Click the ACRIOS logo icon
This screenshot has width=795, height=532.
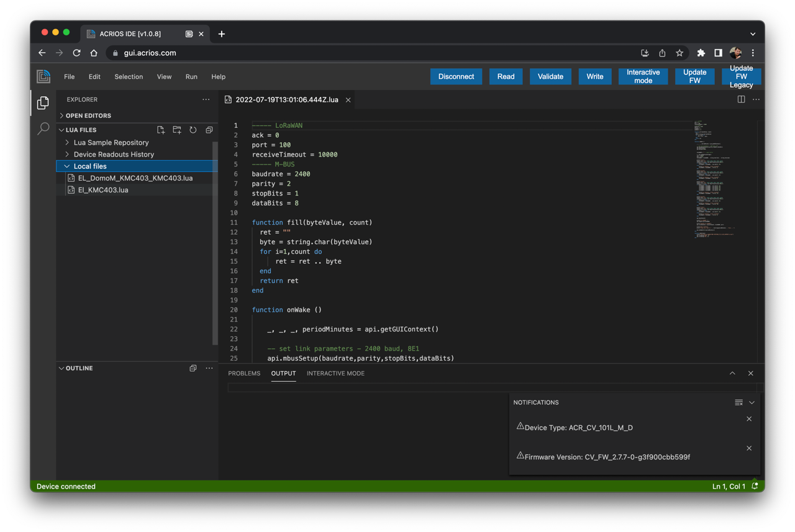(x=43, y=76)
